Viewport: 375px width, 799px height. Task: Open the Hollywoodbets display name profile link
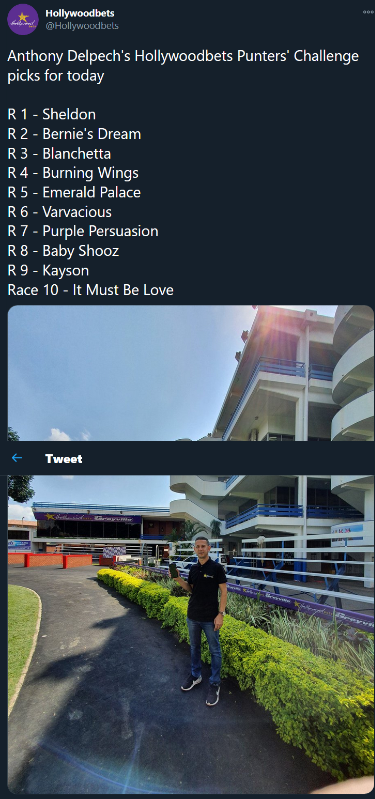click(79, 13)
